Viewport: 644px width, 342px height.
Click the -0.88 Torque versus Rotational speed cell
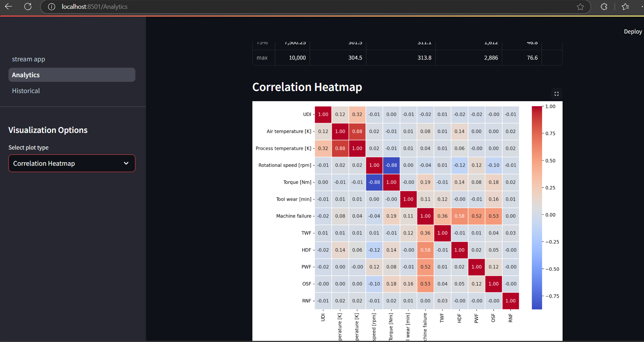[374, 182]
